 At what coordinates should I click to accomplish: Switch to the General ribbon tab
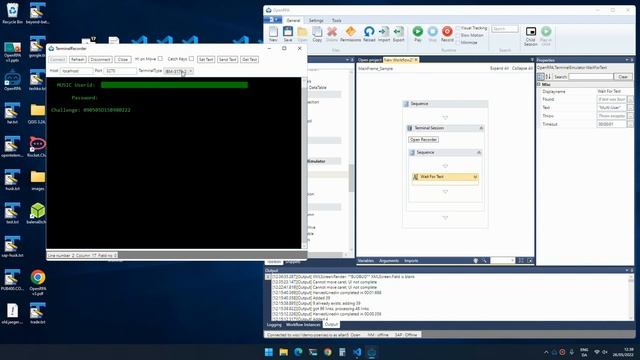(293, 20)
